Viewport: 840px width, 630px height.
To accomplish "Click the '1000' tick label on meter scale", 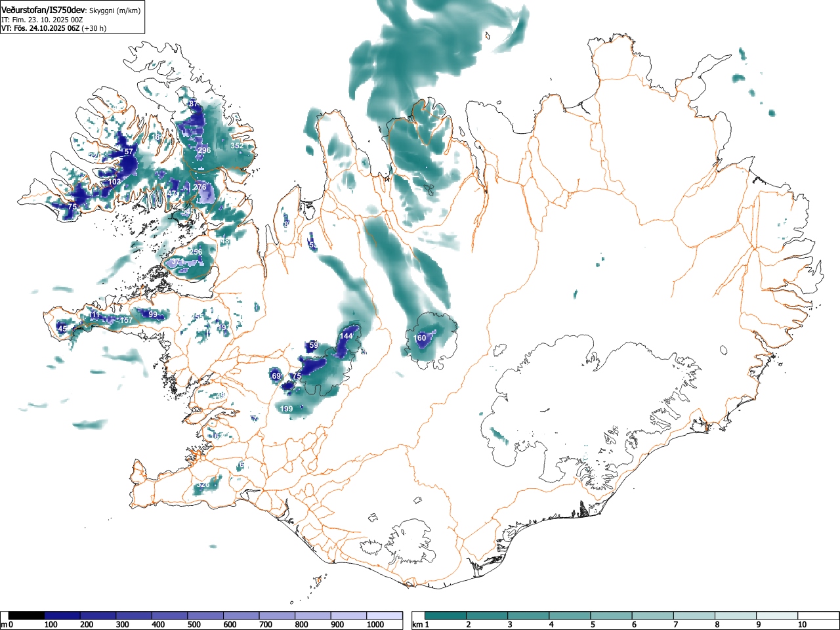I will 375,625.
